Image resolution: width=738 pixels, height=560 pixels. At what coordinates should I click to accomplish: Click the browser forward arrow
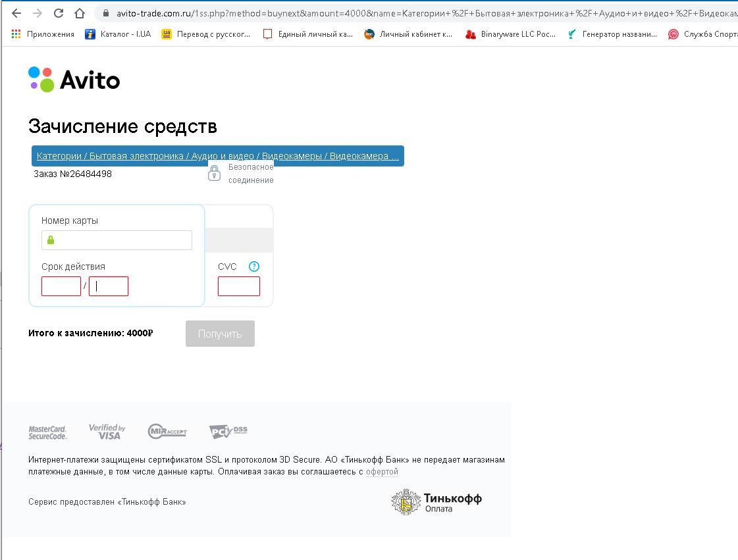click(38, 13)
